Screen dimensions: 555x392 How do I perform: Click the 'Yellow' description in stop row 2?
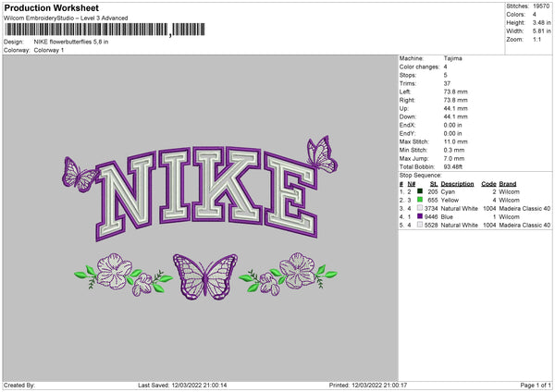click(x=450, y=201)
